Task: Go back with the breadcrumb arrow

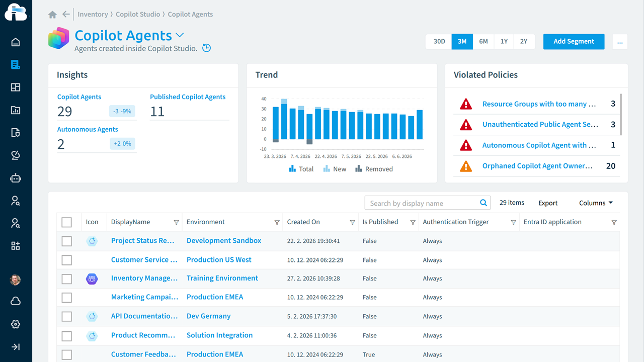Action: pyautogui.click(x=66, y=15)
